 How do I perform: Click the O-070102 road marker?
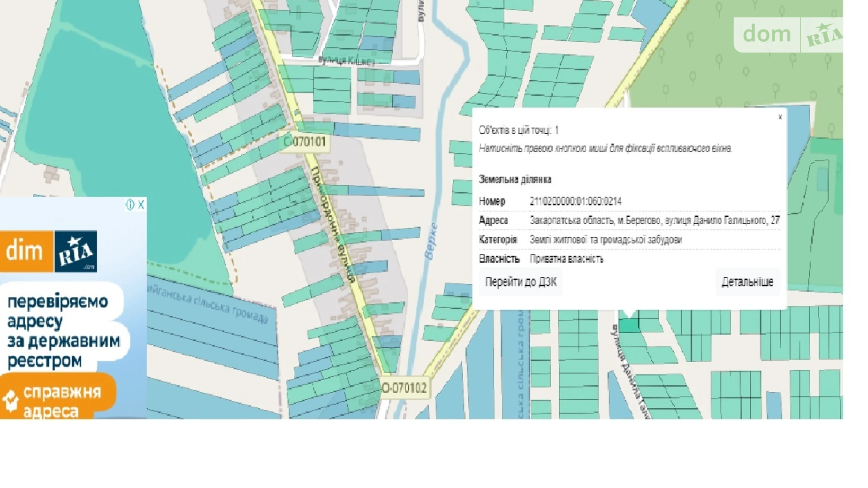[x=404, y=388]
